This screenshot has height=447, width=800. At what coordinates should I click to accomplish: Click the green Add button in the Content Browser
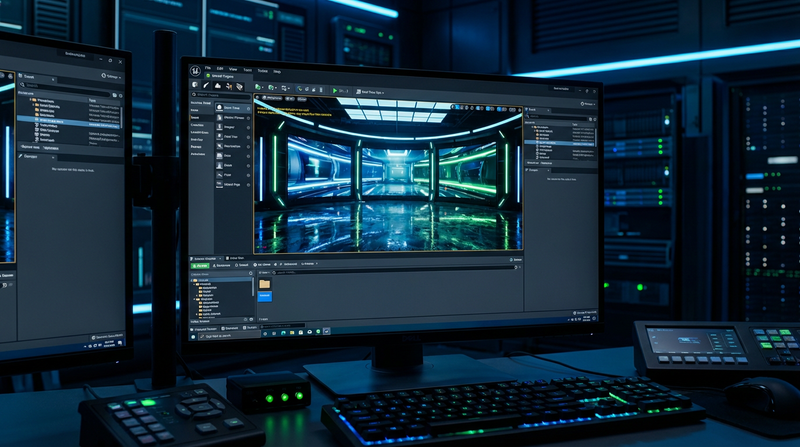[200, 266]
